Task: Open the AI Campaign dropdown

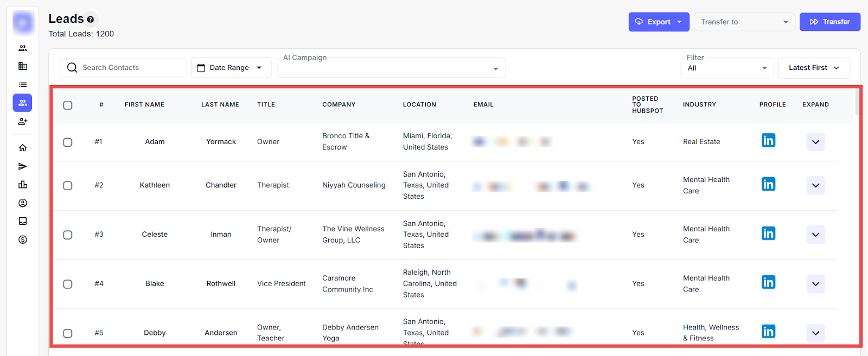Action: (x=391, y=68)
